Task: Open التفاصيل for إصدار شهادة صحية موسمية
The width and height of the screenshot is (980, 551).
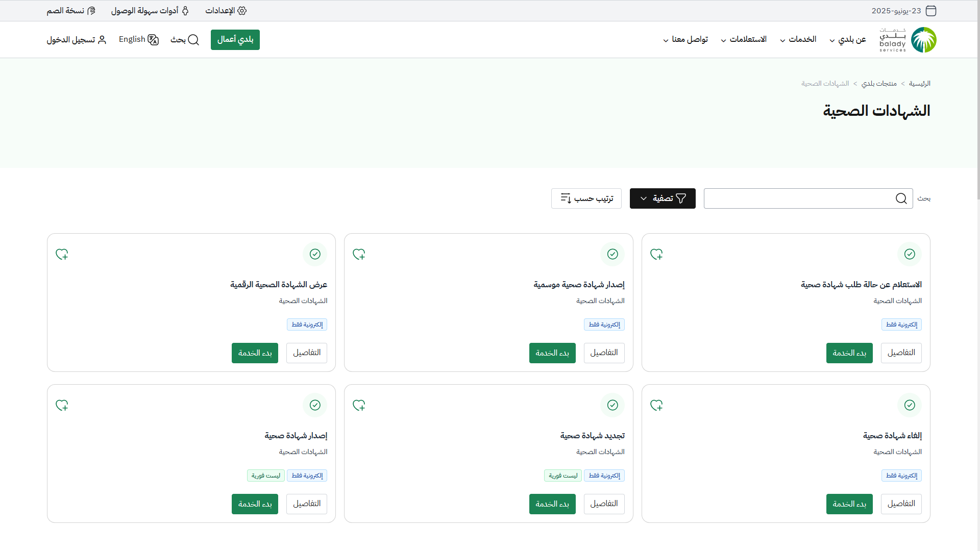Action: tap(604, 353)
